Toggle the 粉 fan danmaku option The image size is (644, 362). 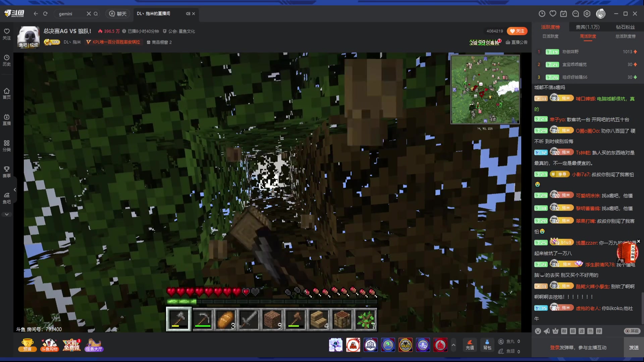click(x=564, y=331)
